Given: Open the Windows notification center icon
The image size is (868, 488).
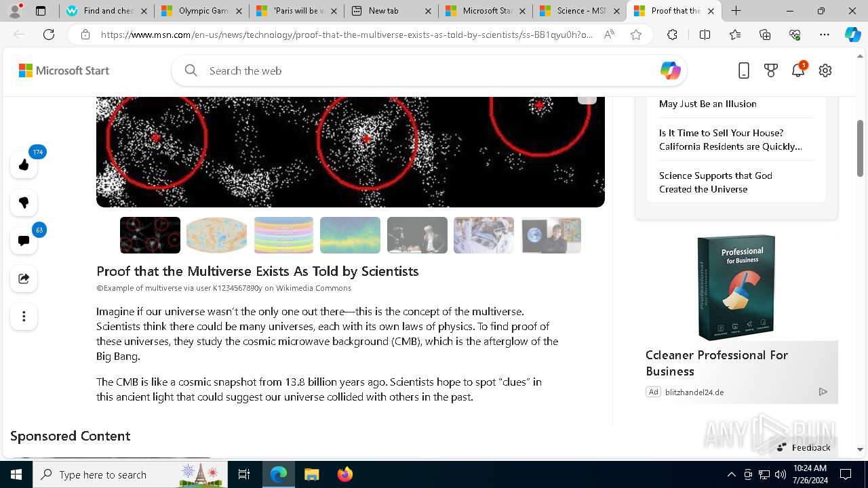Looking at the screenshot, I should 846,474.
